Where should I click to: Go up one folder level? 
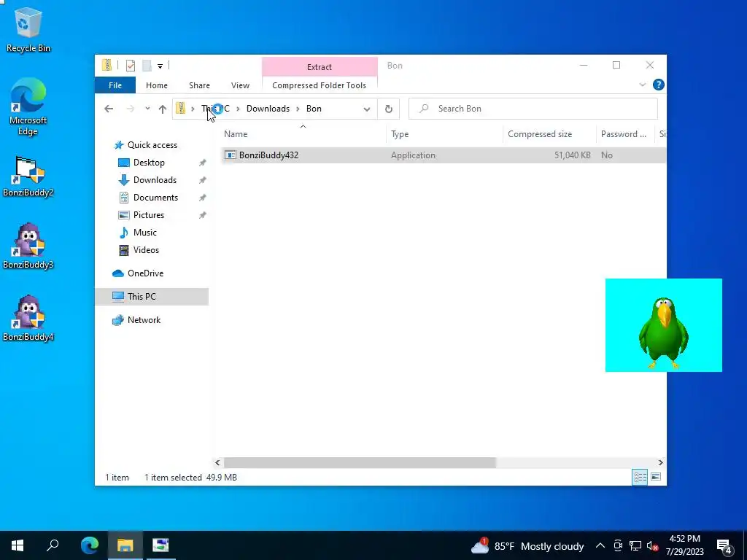(163, 109)
